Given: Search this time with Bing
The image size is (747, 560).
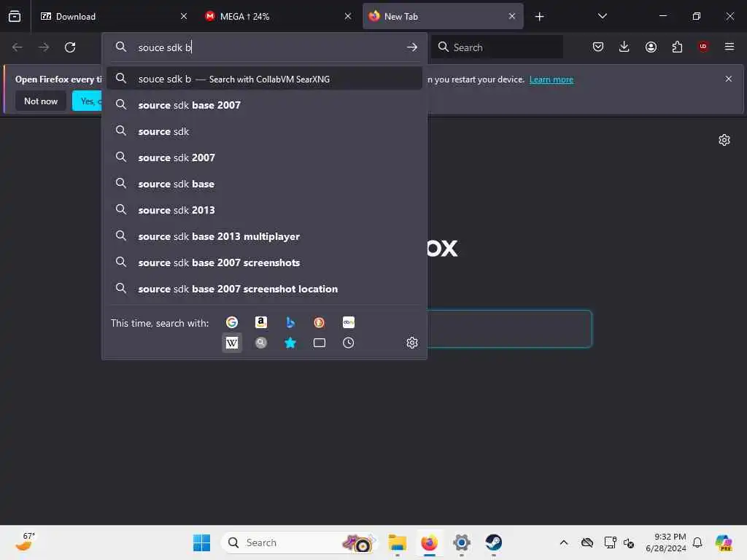Looking at the screenshot, I should tap(290, 322).
